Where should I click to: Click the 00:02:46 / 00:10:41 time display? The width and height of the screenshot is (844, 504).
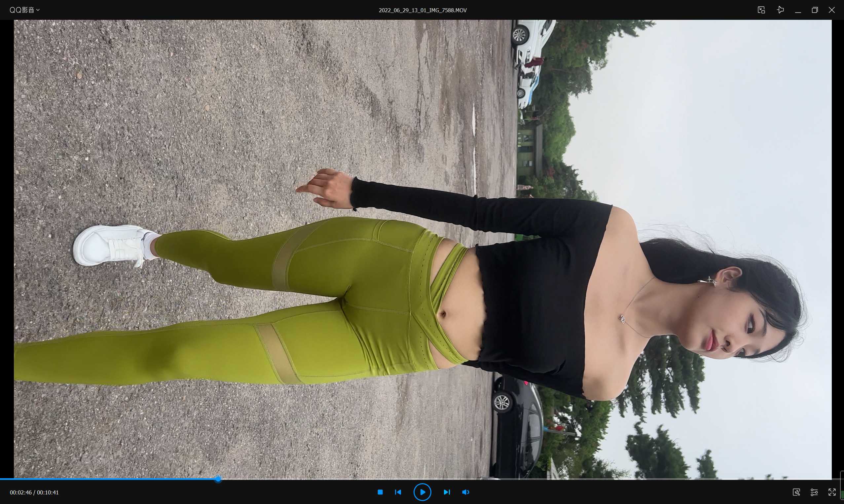click(34, 492)
